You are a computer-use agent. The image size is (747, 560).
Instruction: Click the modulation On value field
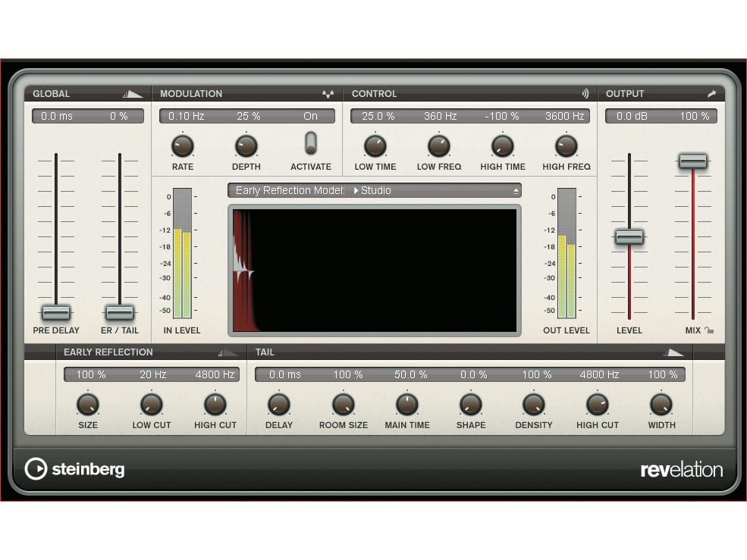click(310, 116)
